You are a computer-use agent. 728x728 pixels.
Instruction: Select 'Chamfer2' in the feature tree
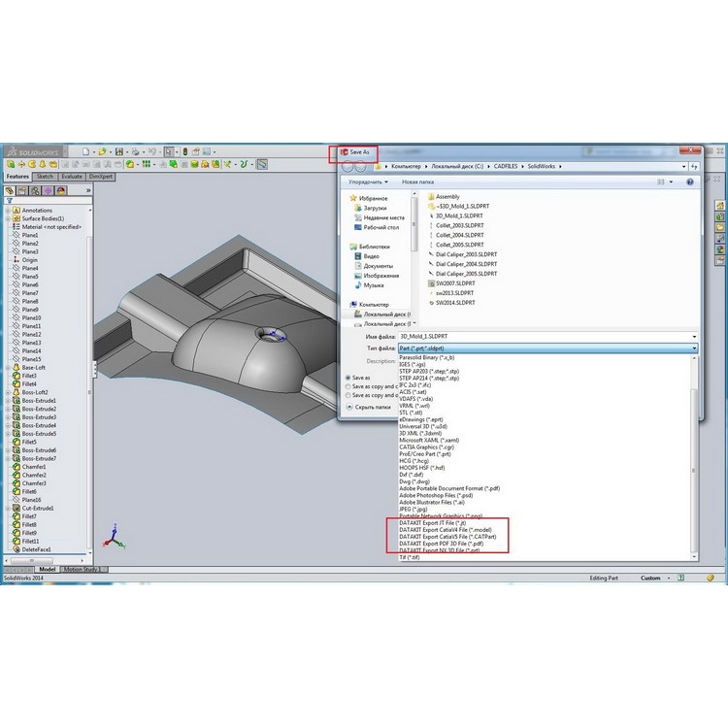point(34,476)
